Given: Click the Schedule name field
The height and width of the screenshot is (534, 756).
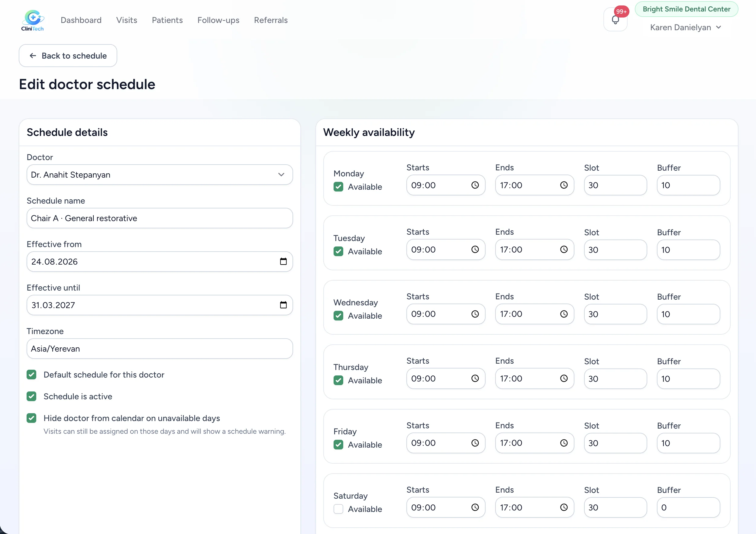Looking at the screenshot, I should [160, 218].
